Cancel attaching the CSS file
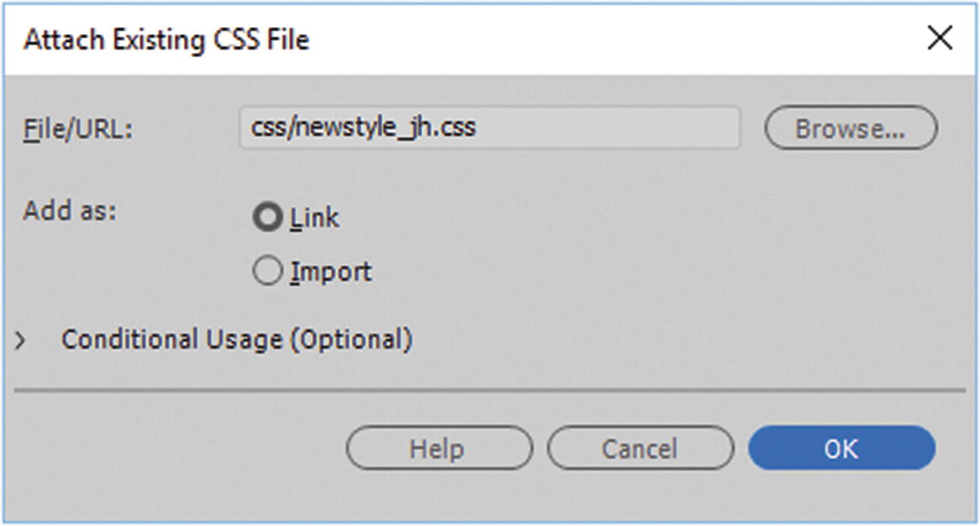Screen dimensions: 980x526 pyautogui.click(x=639, y=448)
